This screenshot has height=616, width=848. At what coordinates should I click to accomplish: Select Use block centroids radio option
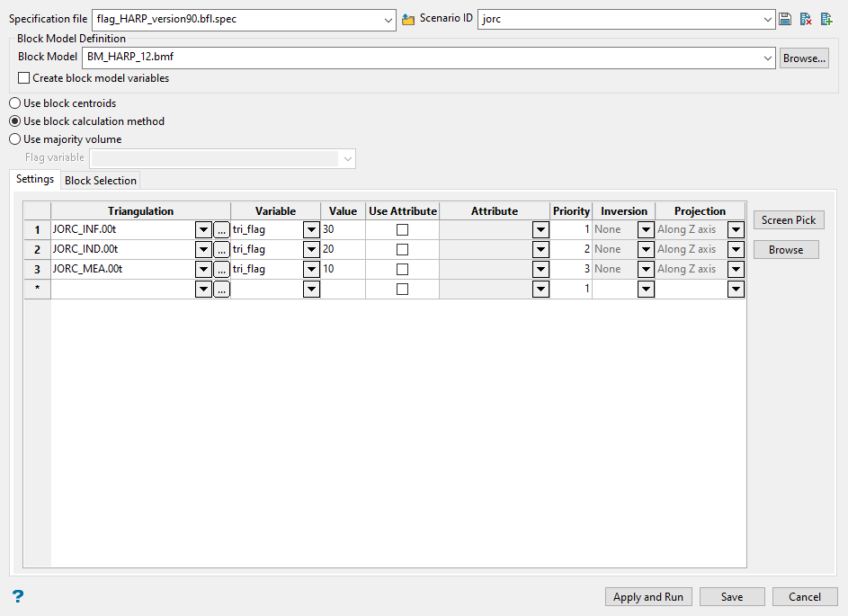(x=15, y=103)
